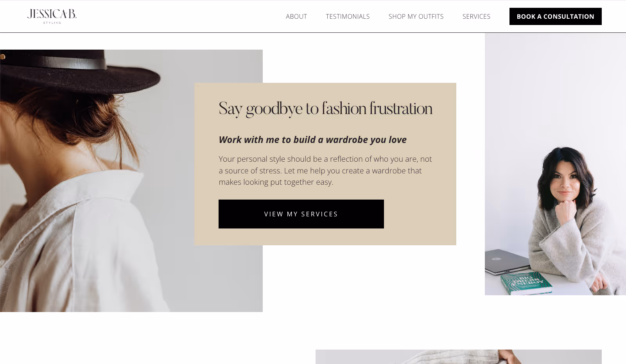626x364 pixels.
Task: Open the partially visible image at the page bottom
Action: coord(458,357)
